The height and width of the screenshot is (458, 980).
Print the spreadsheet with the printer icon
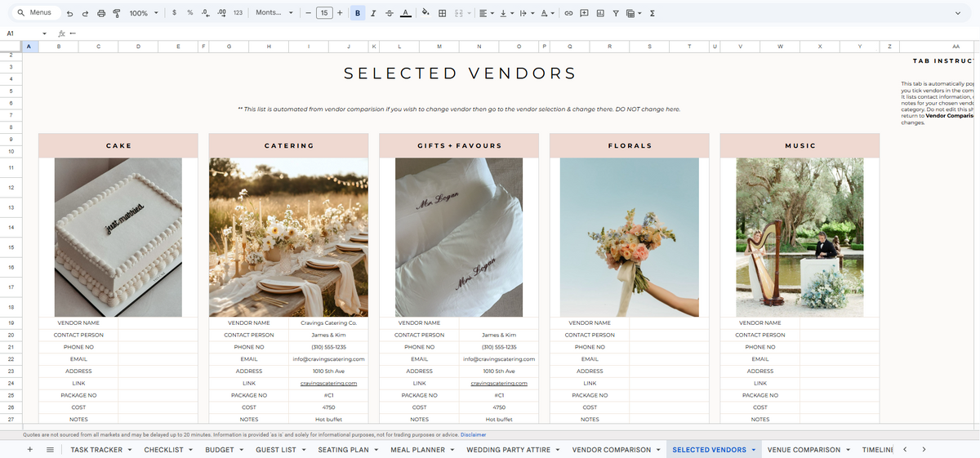(101, 13)
